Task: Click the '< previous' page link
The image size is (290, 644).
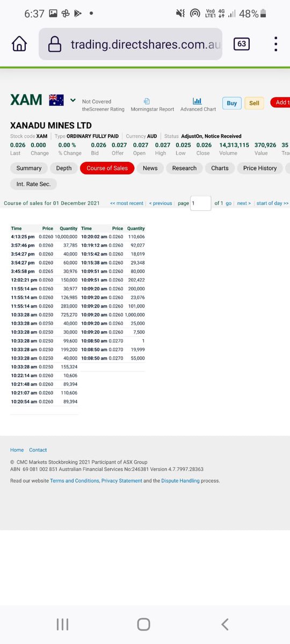Action: (161, 203)
